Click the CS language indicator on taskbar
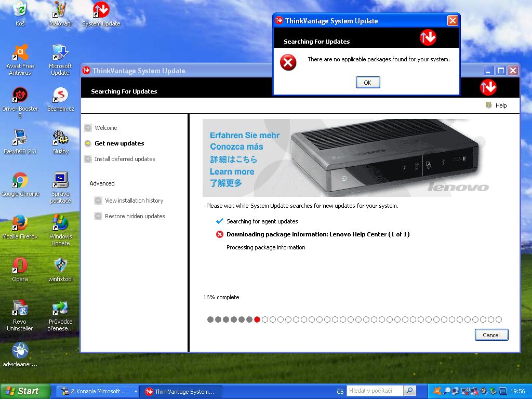The width and height of the screenshot is (532, 399). coord(340,391)
